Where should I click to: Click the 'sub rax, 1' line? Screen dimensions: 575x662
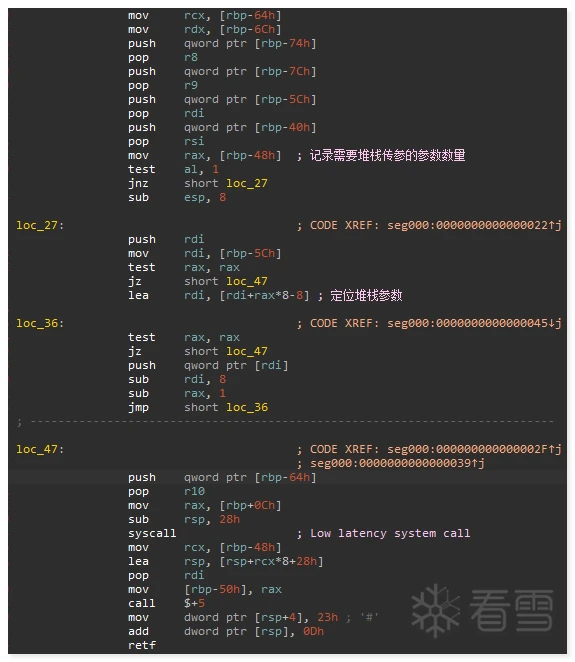click(177, 393)
